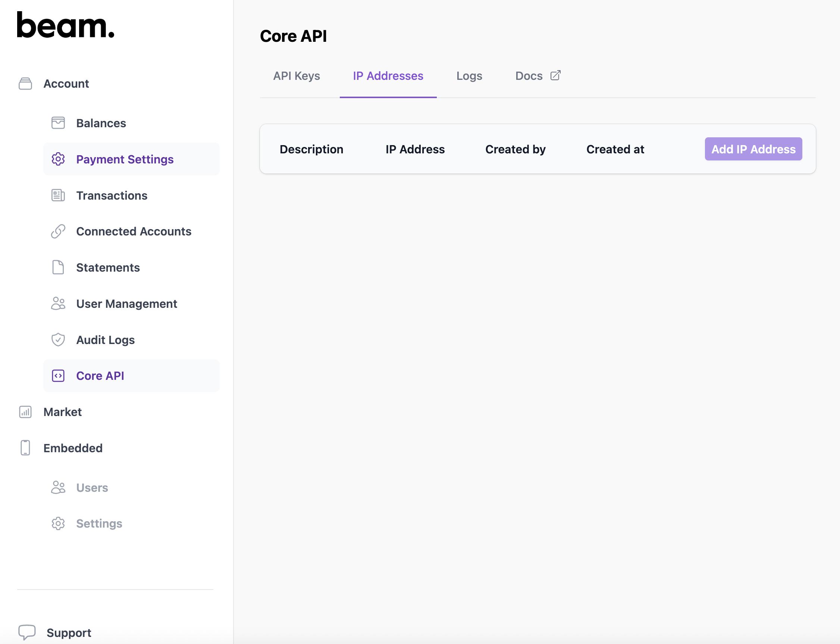Switch to the API Keys tab

(x=296, y=76)
